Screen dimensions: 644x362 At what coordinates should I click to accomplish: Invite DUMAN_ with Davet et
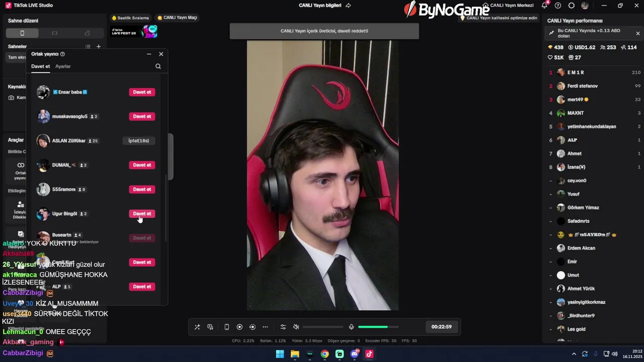pyautogui.click(x=142, y=165)
